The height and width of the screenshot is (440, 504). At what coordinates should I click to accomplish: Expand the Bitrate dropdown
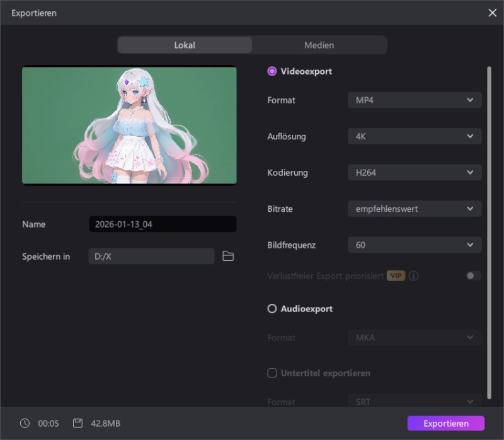[x=415, y=209]
